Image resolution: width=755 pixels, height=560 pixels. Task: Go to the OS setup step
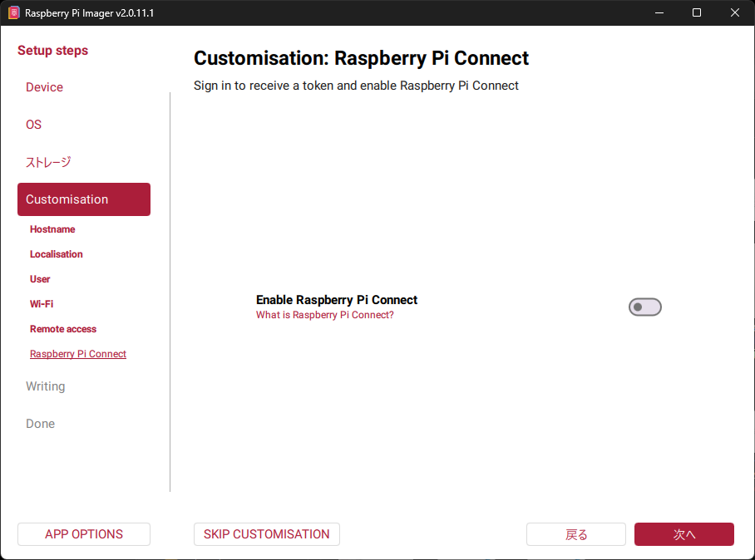click(34, 125)
